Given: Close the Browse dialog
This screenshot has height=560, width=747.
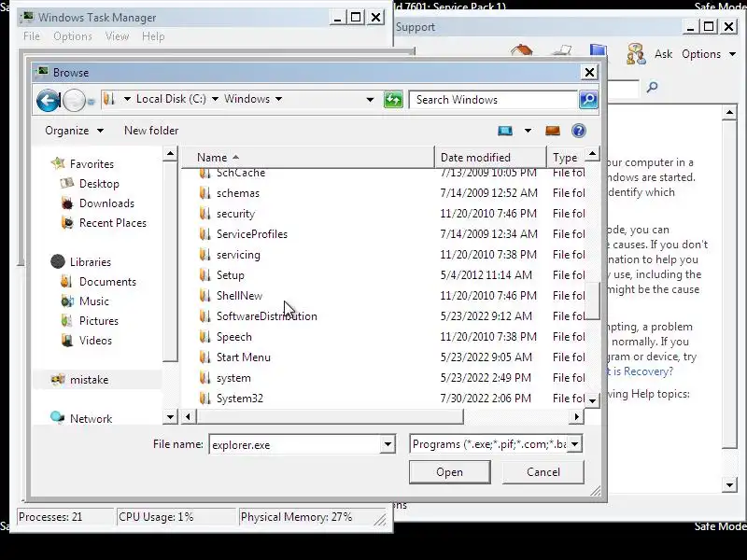Looking at the screenshot, I should click(x=589, y=73).
